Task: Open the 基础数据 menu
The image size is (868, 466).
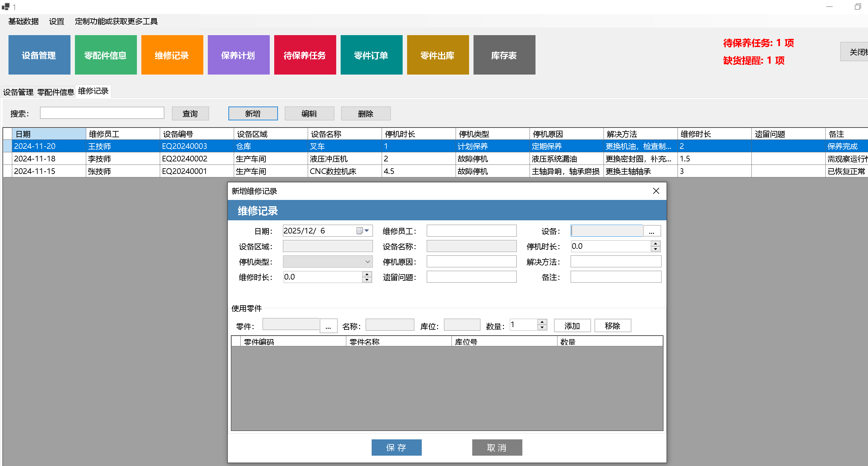Action: click(23, 21)
